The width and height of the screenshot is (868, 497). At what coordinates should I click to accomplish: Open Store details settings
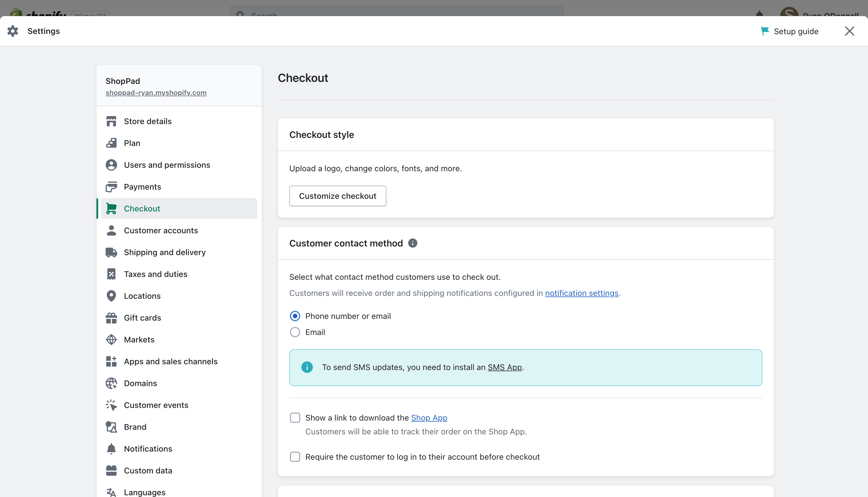(179, 122)
